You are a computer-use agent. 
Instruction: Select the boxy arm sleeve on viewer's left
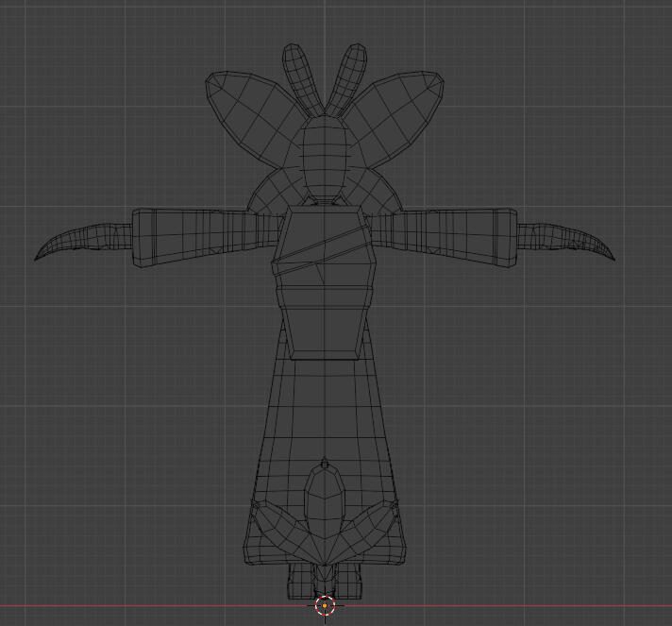coord(206,237)
